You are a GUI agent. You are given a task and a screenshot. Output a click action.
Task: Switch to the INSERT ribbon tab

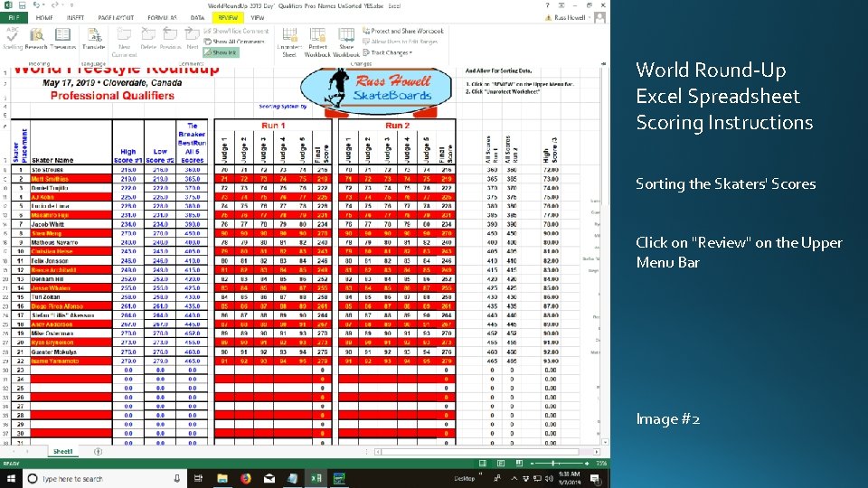click(75, 18)
